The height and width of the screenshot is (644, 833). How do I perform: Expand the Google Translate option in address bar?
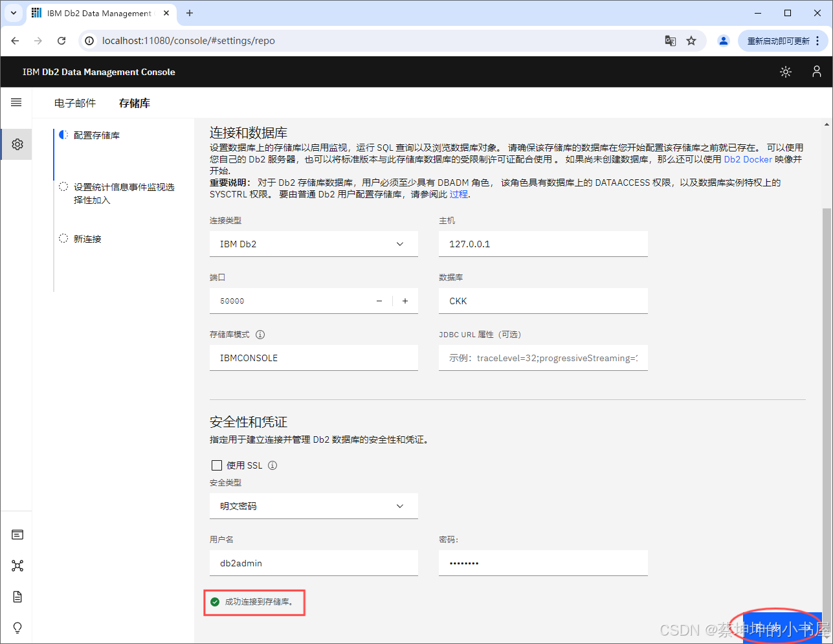click(x=670, y=40)
